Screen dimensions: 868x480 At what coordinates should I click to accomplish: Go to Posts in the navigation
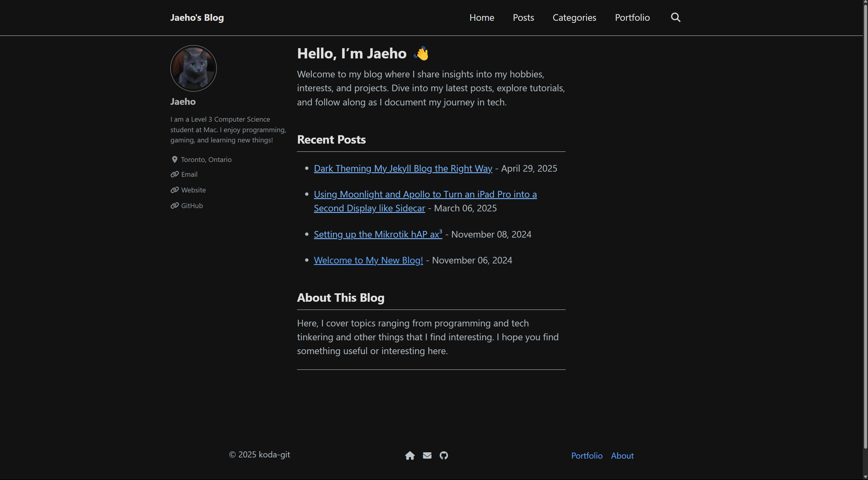pos(523,17)
